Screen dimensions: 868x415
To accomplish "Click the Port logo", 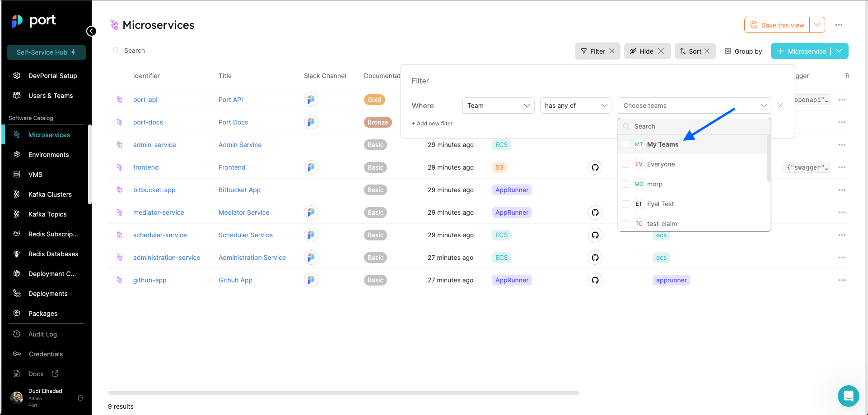I will 34,21.
